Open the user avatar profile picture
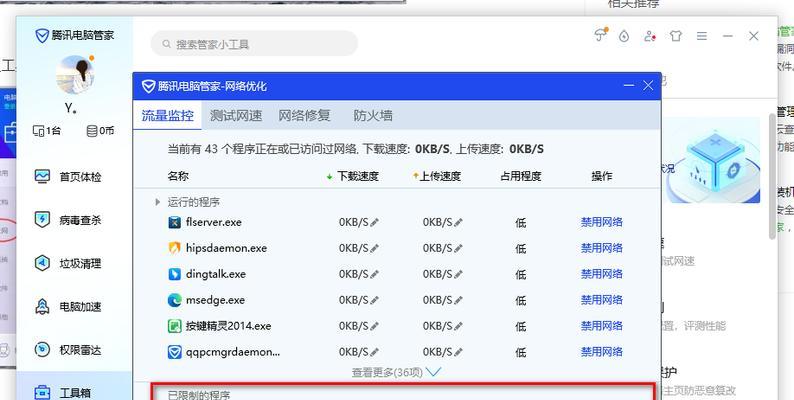The image size is (794, 400). (x=75, y=74)
